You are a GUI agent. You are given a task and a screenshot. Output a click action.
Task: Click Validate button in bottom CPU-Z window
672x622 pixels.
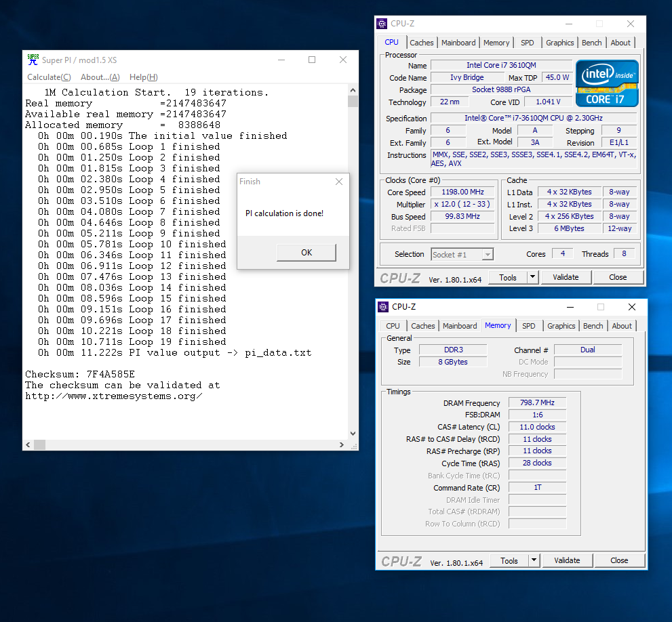567,560
